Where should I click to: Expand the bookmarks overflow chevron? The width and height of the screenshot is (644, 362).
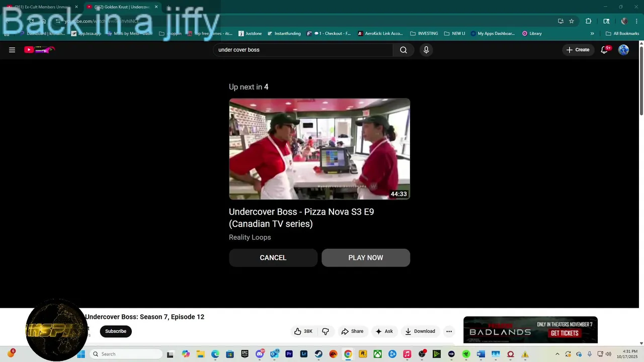point(592,34)
